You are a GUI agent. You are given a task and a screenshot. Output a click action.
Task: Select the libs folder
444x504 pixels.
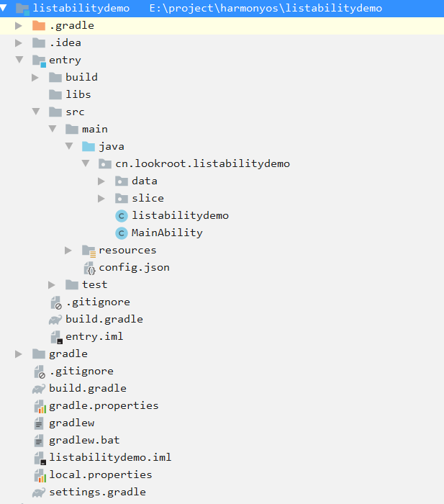point(78,94)
